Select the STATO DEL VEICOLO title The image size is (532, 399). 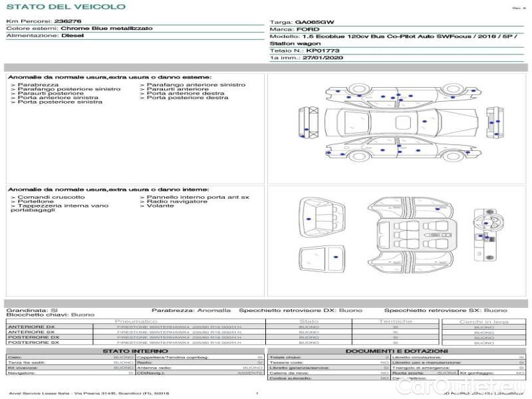tap(66, 7)
